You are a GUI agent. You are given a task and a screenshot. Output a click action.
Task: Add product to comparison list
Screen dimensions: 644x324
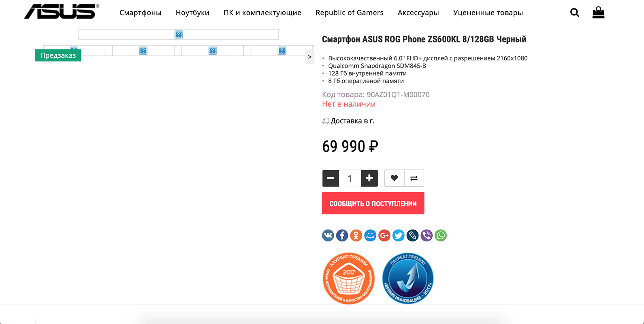tap(414, 178)
